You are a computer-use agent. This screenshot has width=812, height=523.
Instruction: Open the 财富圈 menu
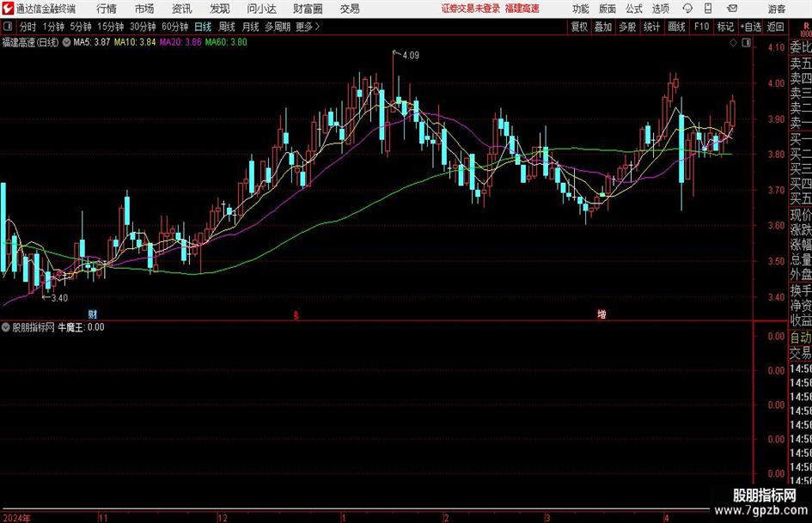point(308,9)
